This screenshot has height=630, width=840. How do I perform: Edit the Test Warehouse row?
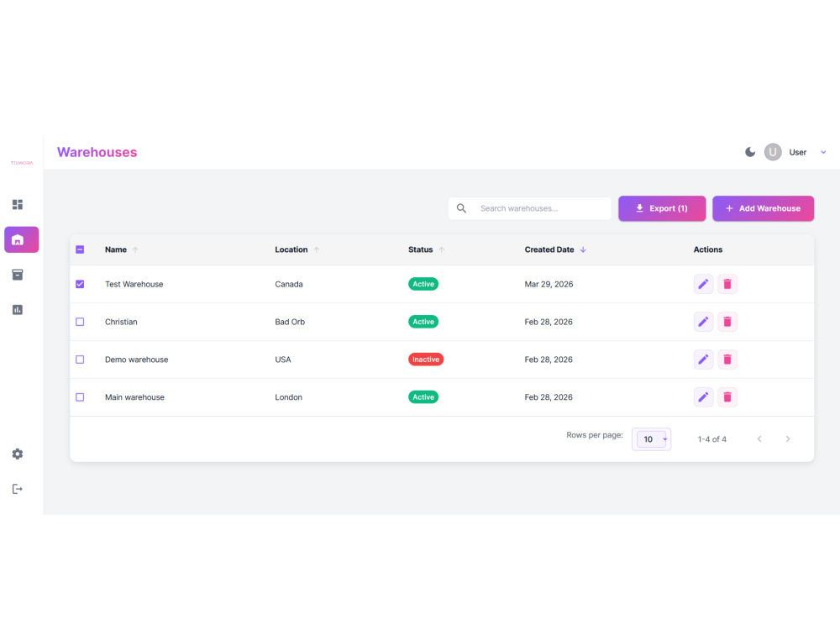pyautogui.click(x=703, y=284)
